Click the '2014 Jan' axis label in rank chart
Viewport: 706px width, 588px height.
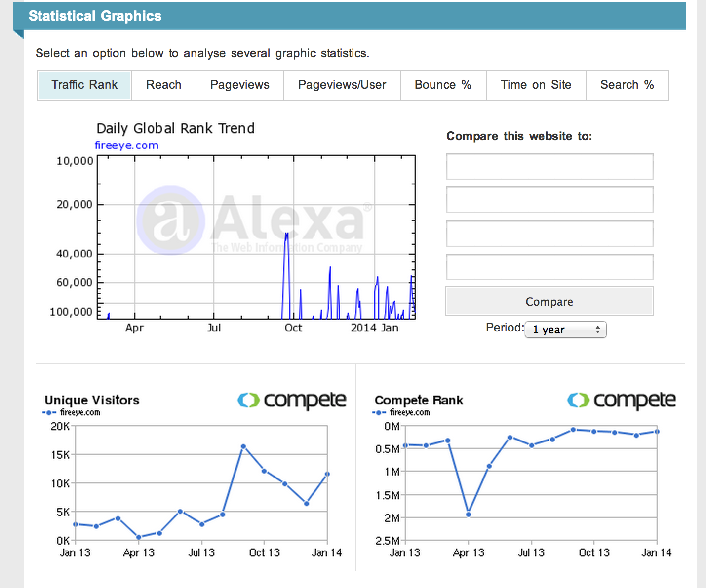click(x=374, y=328)
